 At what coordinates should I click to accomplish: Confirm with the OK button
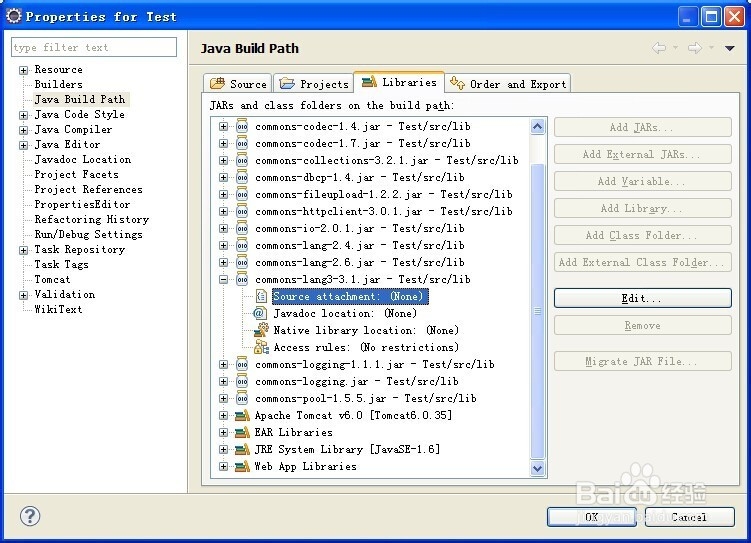[592, 517]
